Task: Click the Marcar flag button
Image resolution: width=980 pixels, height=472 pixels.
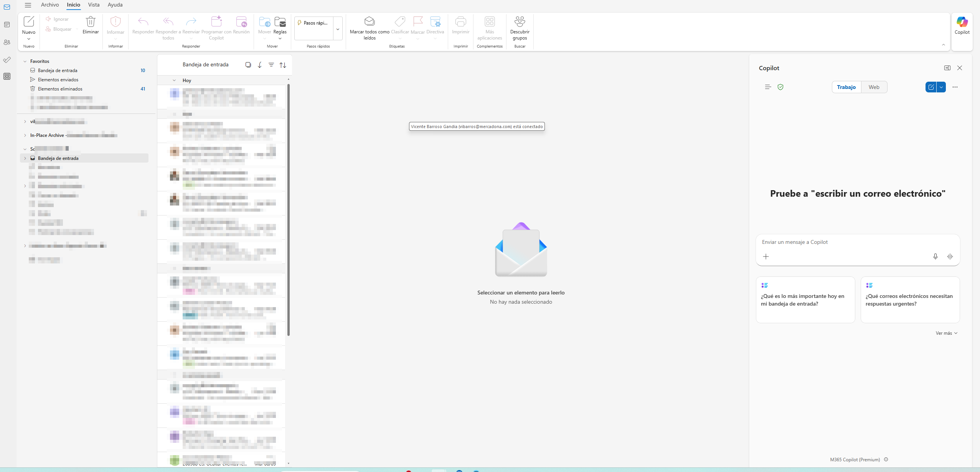Action: (x=418, y=25)
